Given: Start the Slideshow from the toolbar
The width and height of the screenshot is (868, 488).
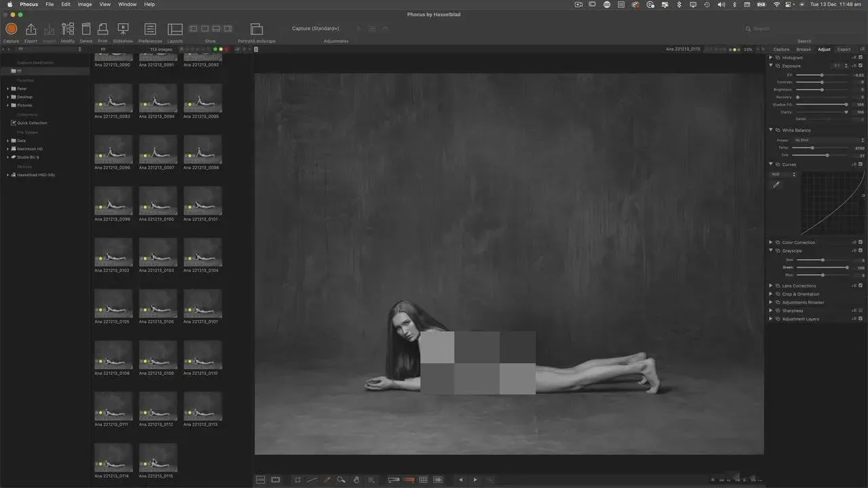Looking at the screenshot, I should [x=123, y=29].
